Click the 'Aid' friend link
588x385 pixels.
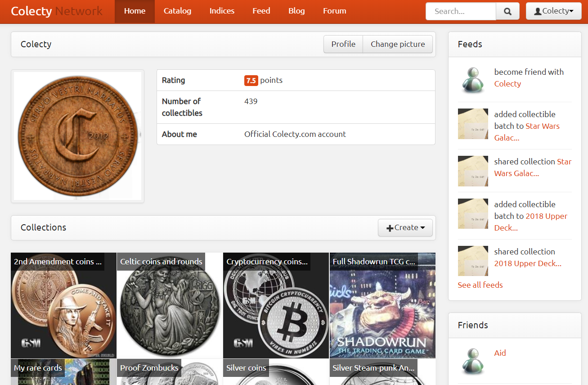(500, 353)
